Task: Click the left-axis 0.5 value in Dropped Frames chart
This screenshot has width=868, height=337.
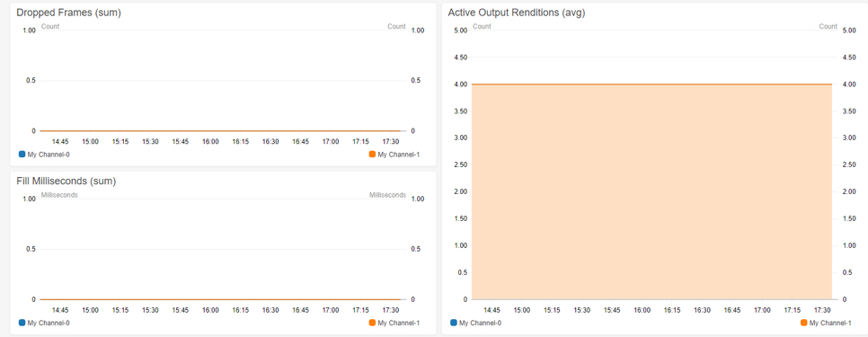Action: click(31, 81)
